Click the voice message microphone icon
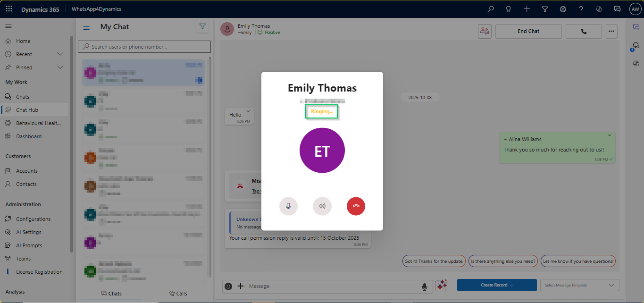Viewport: 644px width, 303px height. pyautogui.click(x=425, y=286)
